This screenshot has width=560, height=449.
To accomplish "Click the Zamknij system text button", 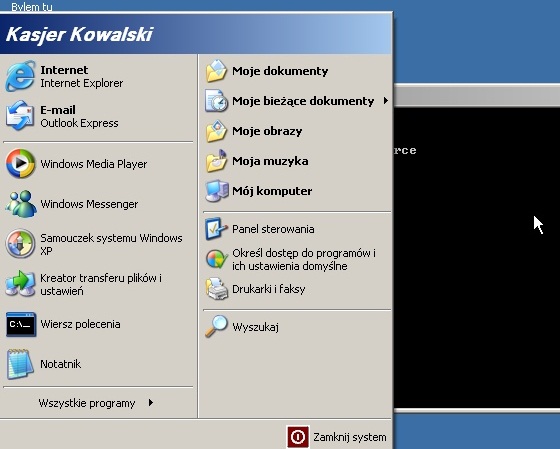I will coord(350,437).
